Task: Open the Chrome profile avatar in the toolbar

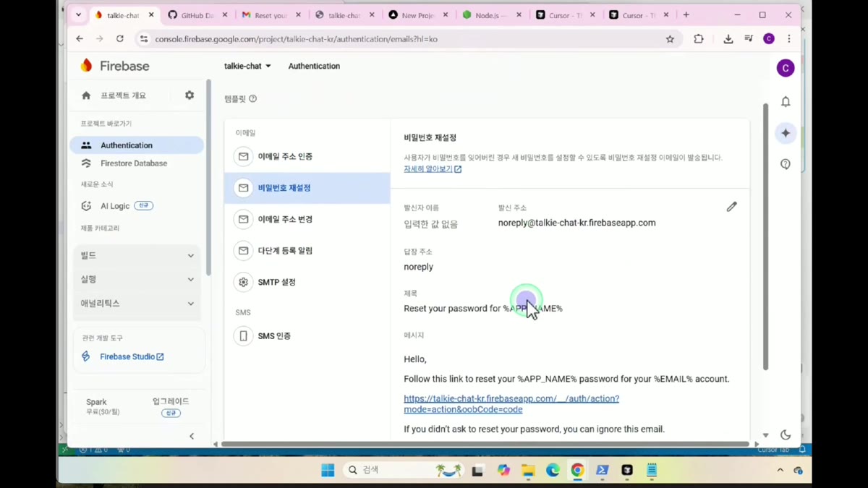Action: coord(769,39)
